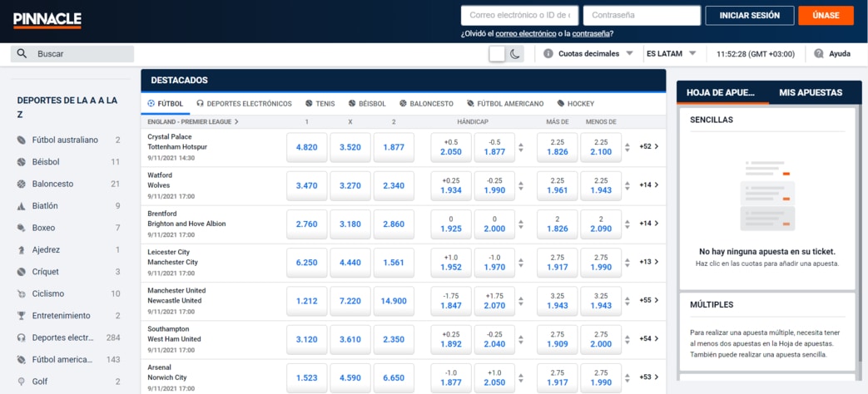Click the Boxeo glove icon

pyautogui.click(x=22, y=228)
